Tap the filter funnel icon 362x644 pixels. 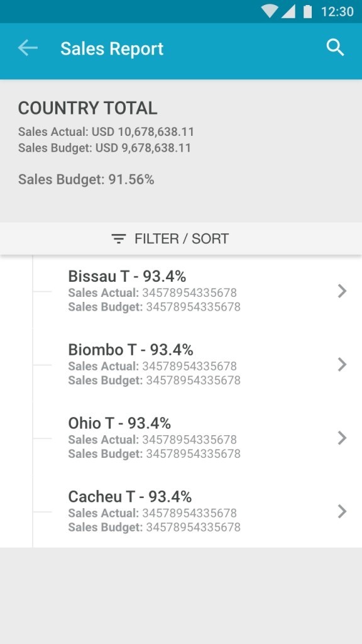pyautogui.click(x=118, y=238)
